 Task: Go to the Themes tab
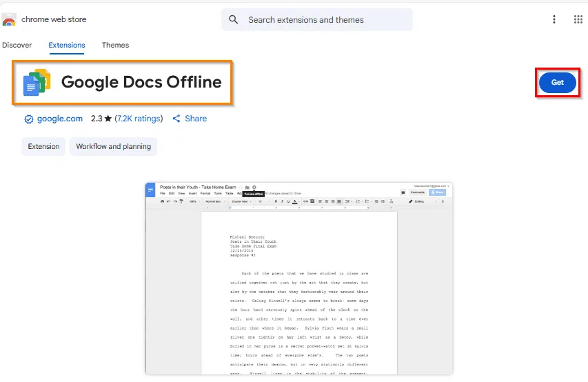click(115, 45)
